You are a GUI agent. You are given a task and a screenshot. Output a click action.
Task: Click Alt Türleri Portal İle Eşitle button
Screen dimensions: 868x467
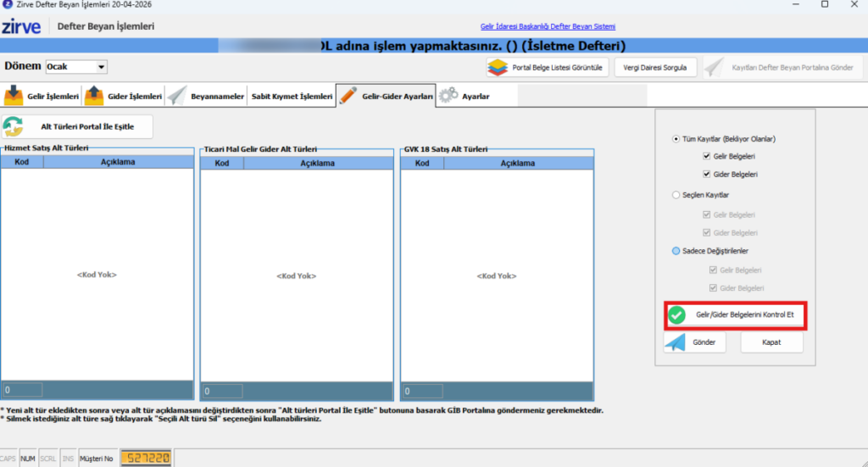coord(77,127)
